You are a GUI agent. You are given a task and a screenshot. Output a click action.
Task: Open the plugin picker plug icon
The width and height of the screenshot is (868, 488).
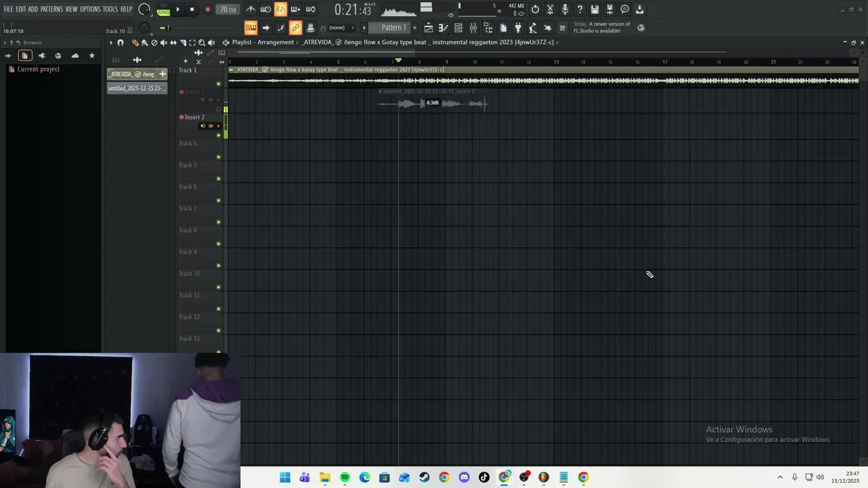click(x=518, y=28)
